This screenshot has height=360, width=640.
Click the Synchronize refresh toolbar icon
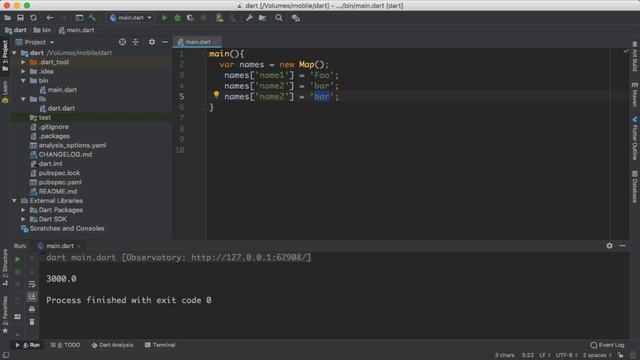tap(33, 18)
